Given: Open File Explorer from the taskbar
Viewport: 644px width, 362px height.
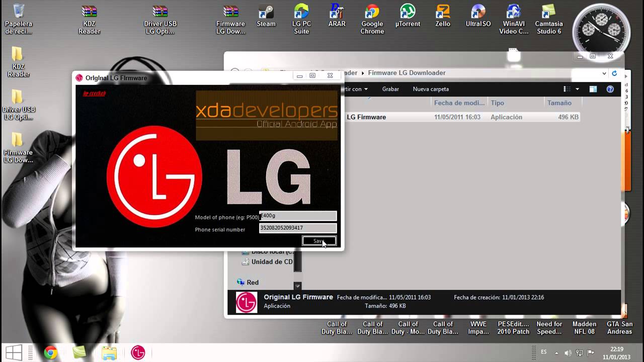Looking at the screenshot, I should pyautogui.click(x=109, y=352).
